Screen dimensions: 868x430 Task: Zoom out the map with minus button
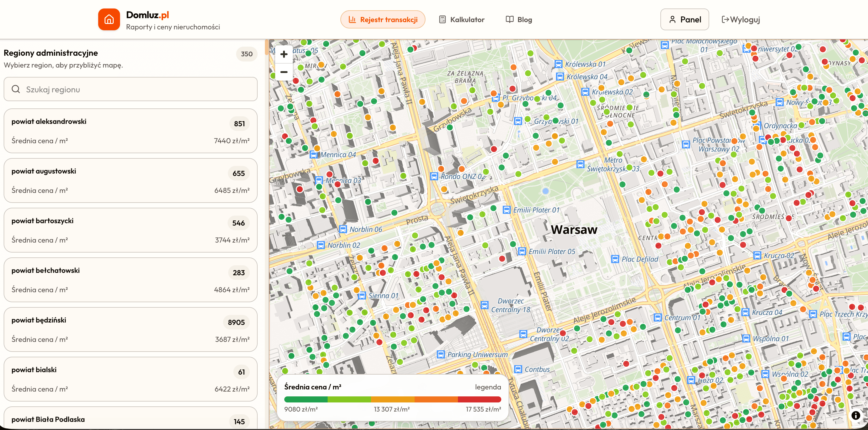tap(284, 72)
